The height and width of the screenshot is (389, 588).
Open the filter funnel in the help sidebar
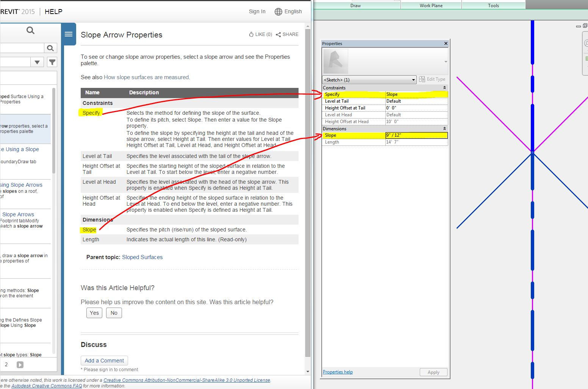point(52,62)
